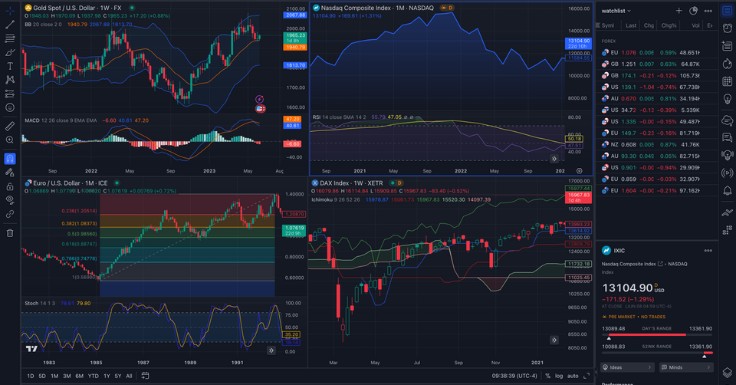Open go-to-date calendar in the bottom bar
Viewport: 736px width, 385px height.
tap(146, 376)
